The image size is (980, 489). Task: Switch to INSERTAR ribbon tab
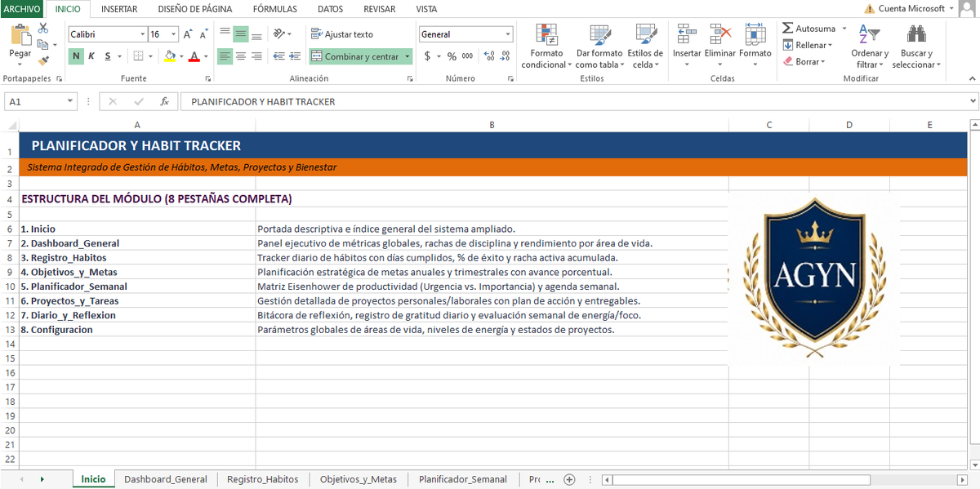119,9
